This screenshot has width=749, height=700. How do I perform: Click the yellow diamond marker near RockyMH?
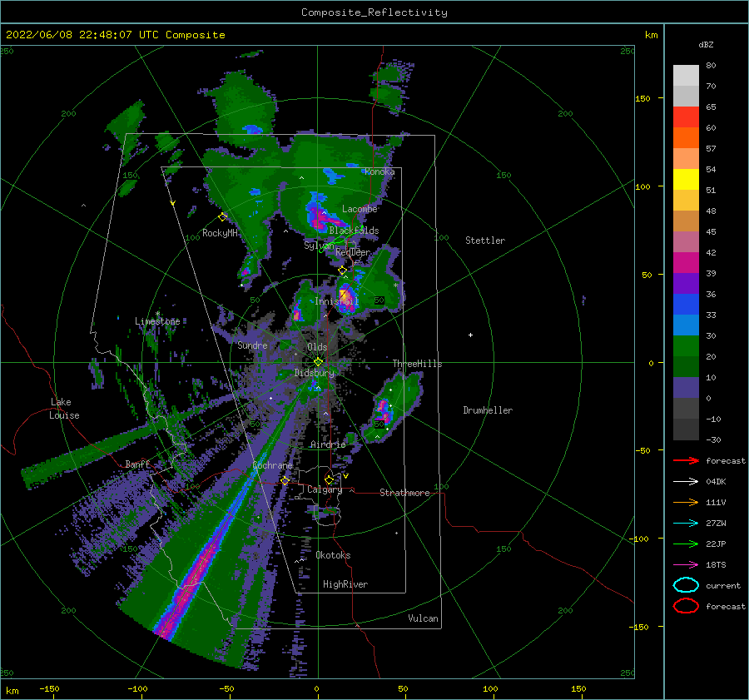point(222,217)
